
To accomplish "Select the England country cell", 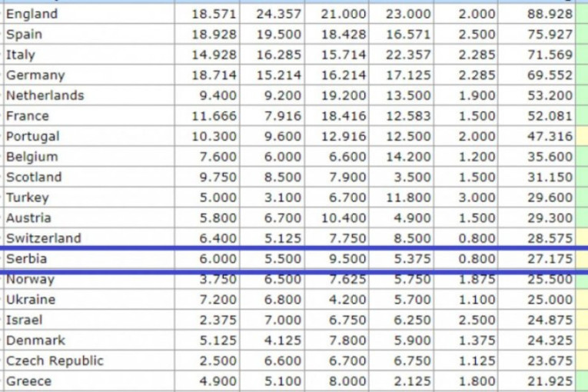I will [32, 14].
